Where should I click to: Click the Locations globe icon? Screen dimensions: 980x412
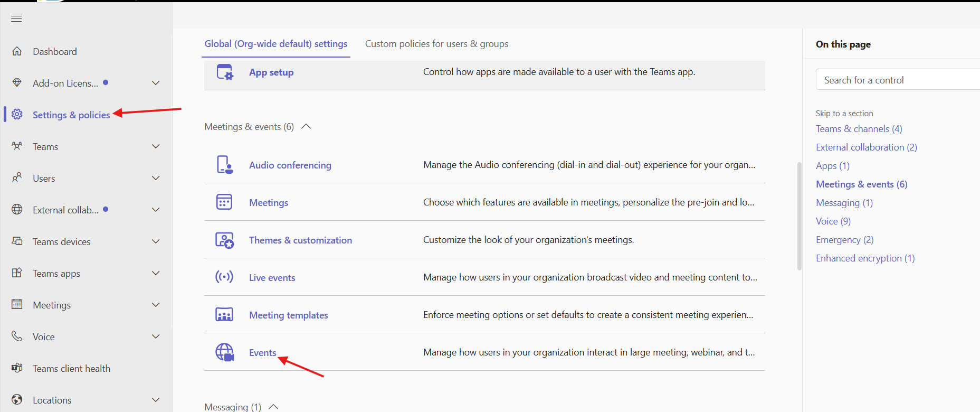pyautogui.click(x=17, y=400)
